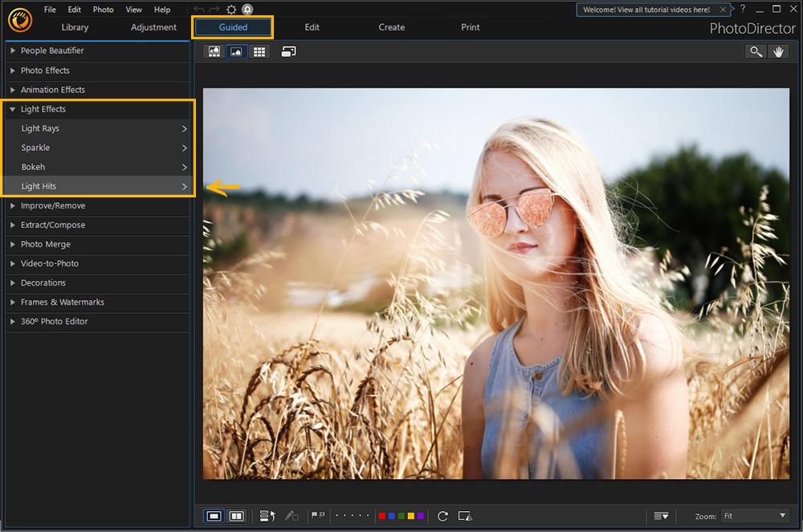The width and height of the screenshot is (803, 532).
Task: Switch to viewer only mode icon
Action: click(235, 51)
